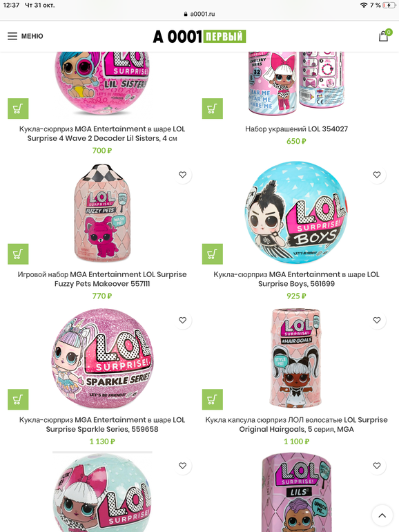Screen dimensions: 399x532
Task: Favorite the Fuzzy Pets Makeover item
Action: (183, 175)
